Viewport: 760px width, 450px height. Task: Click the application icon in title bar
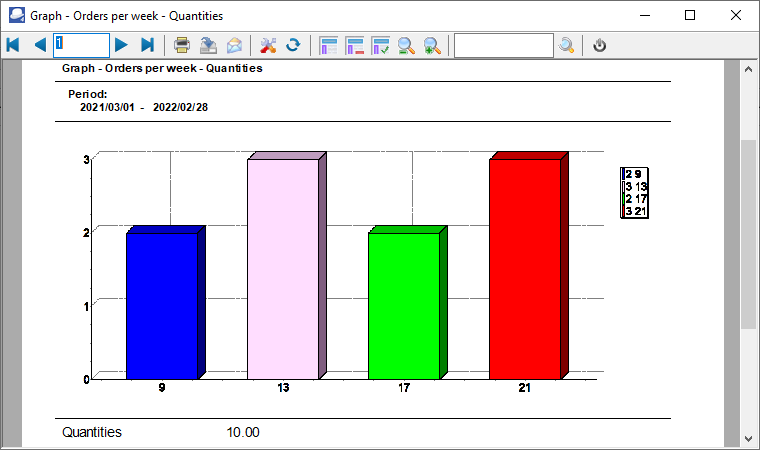pyautogui.click(x=16, y=16)
